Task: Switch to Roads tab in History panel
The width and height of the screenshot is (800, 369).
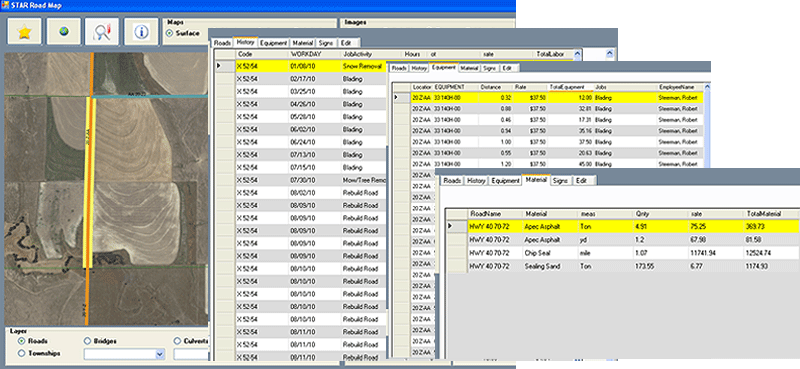Action: 222,43
